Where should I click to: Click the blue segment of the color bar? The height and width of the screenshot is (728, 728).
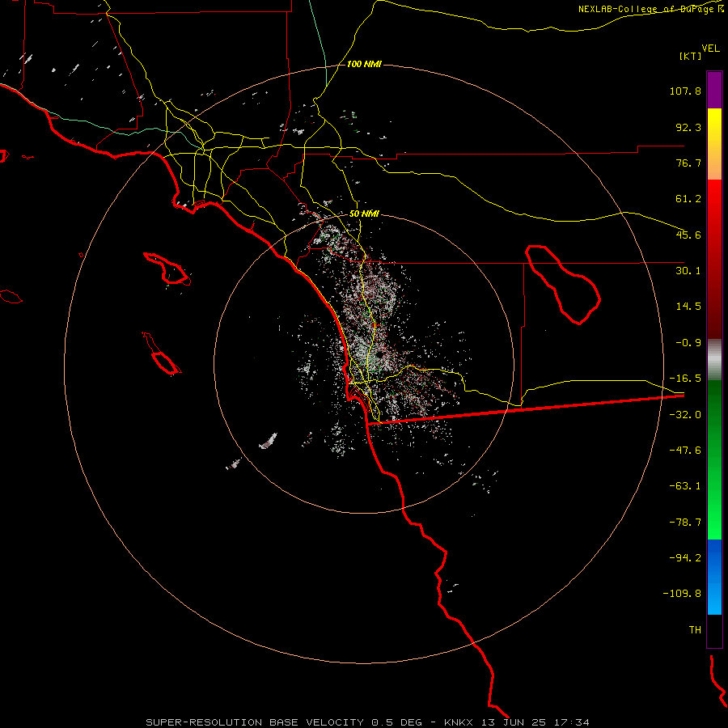[714, 577]
